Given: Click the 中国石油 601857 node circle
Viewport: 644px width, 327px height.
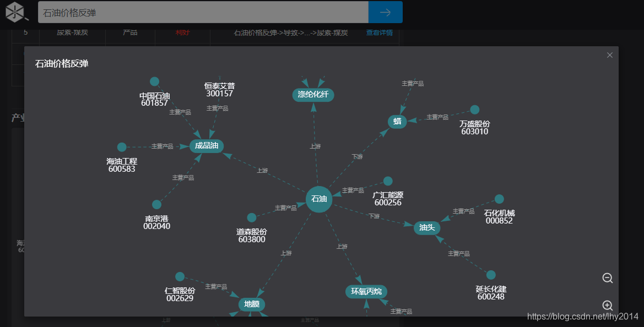Looking at the screenshot, I should pos(154,81).
